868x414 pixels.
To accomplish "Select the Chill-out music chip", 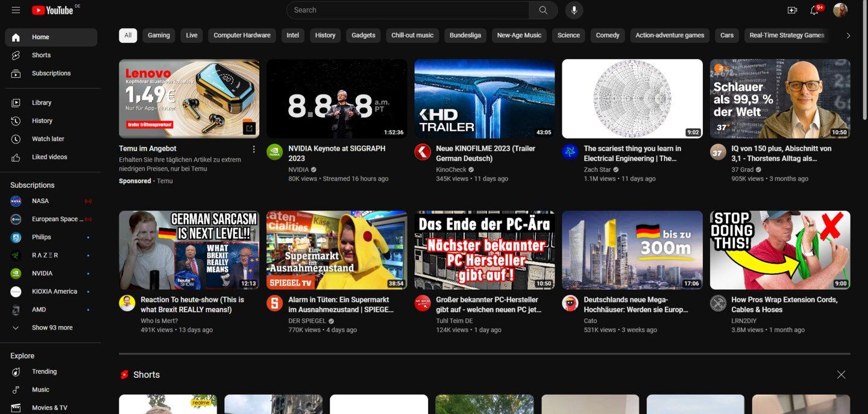I will click(x=412, y=36).
